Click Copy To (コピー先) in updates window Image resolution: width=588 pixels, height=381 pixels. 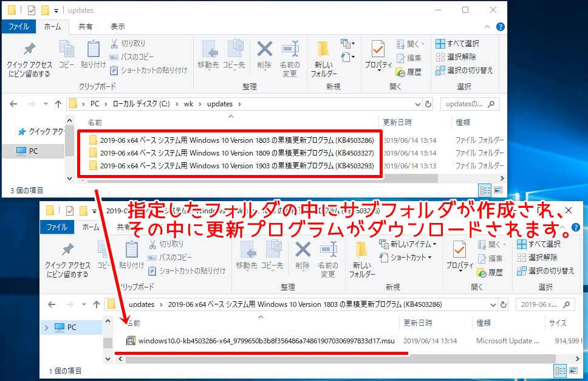click(234, 55)
